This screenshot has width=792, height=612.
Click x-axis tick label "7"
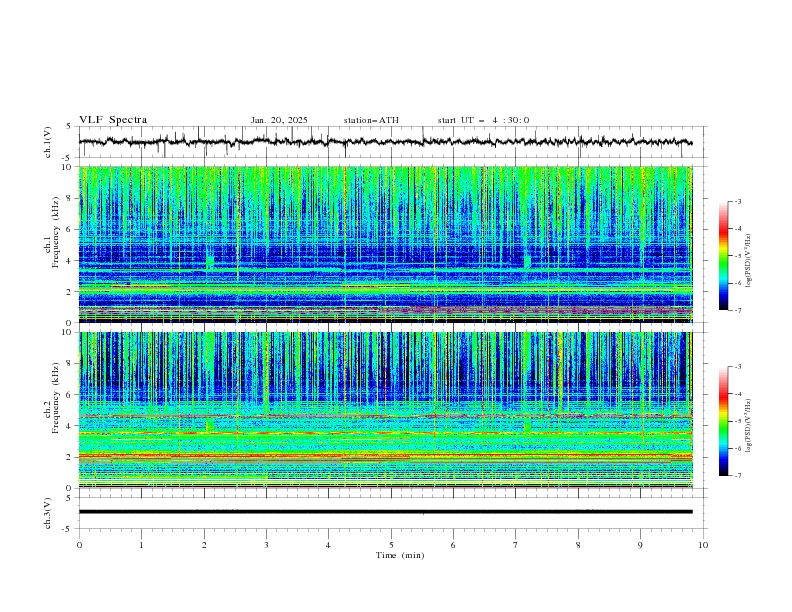(516, 545)
